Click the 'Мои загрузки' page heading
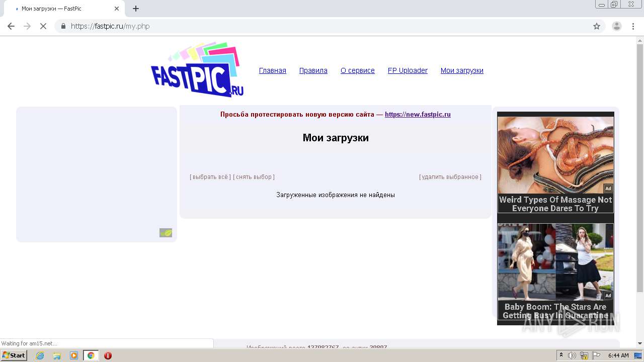This screenshot has width=644, height=362. coord(336,138)
